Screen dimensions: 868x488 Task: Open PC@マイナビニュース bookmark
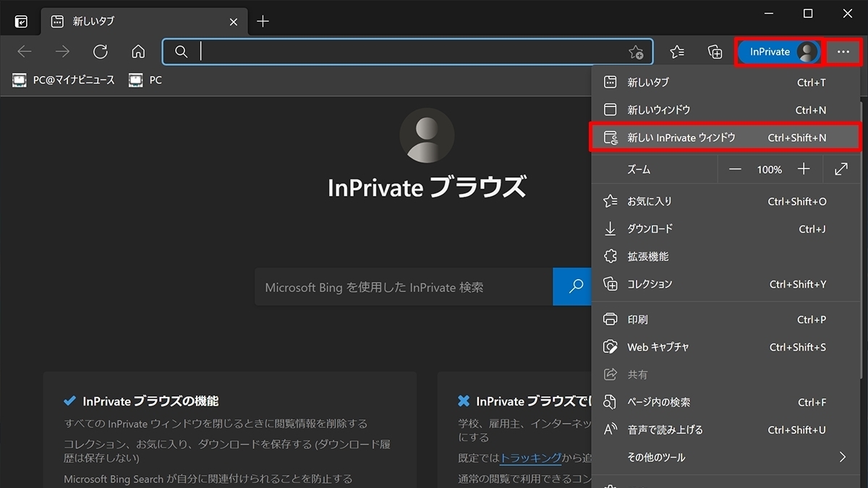click(x=64, y=80)
